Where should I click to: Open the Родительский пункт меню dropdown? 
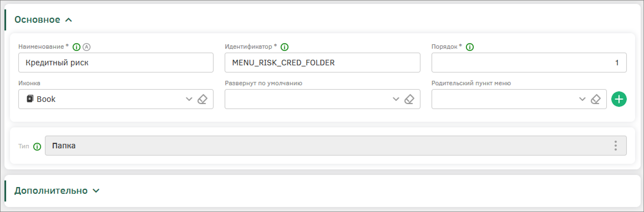pyautogui.click(x=582, y=99)
